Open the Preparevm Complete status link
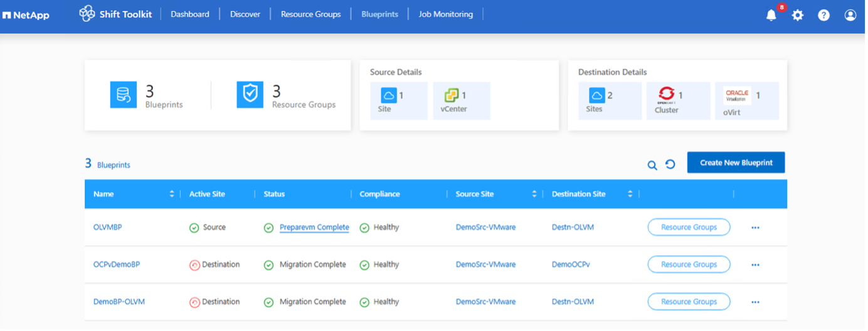This screenshot has width=868, height=331. [314, 228]
